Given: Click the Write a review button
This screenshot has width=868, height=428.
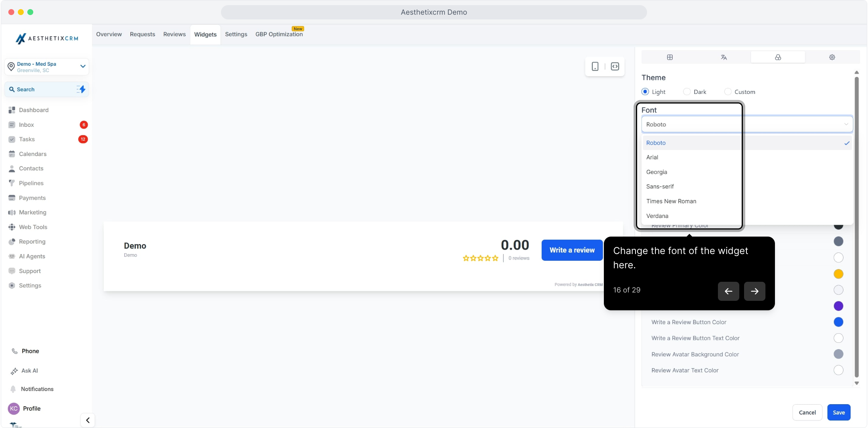Looking at the screenshot, I should (572, 250).
